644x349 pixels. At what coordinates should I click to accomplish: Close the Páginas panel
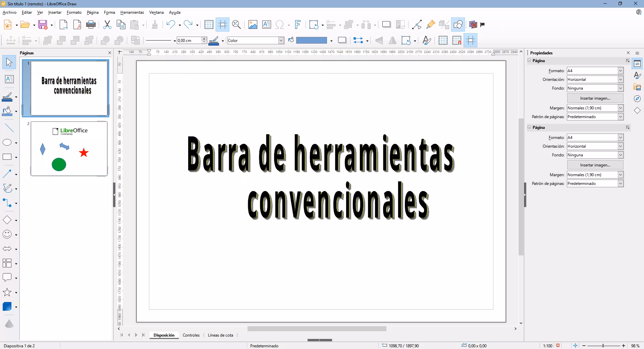109,53
